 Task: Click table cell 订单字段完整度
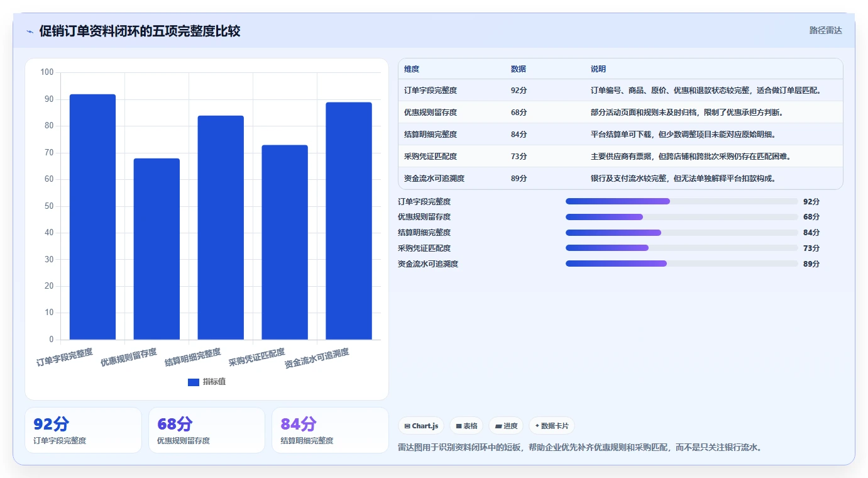pyautogui.click(x=431, y=91)
